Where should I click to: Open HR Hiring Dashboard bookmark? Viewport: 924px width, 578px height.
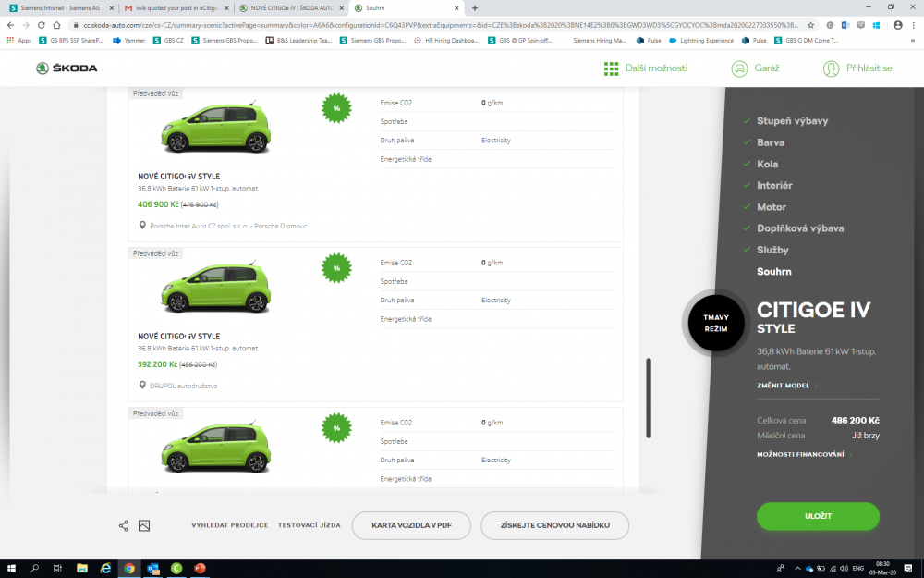pyautogui.click(x=446, y=41)
